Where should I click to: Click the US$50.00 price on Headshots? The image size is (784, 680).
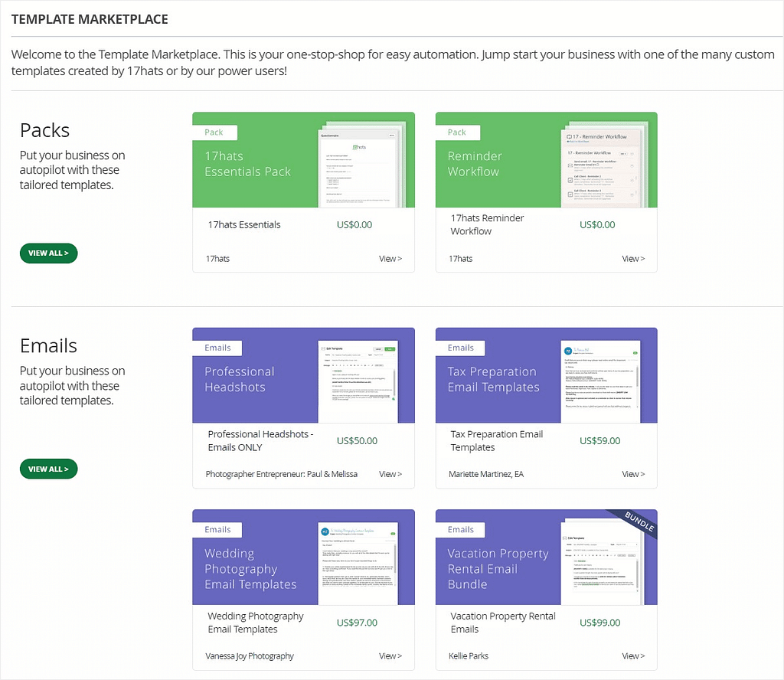pos(357,441)
